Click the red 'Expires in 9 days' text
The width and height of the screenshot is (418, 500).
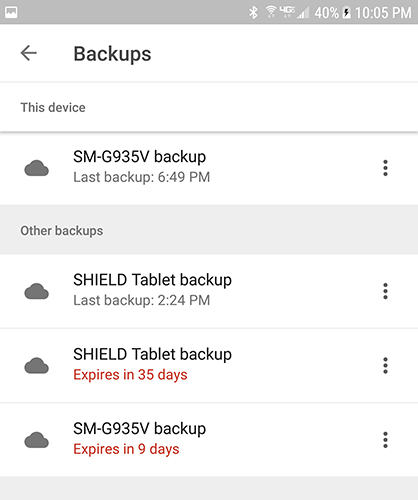pyautogui.click(x=126, y=449)
